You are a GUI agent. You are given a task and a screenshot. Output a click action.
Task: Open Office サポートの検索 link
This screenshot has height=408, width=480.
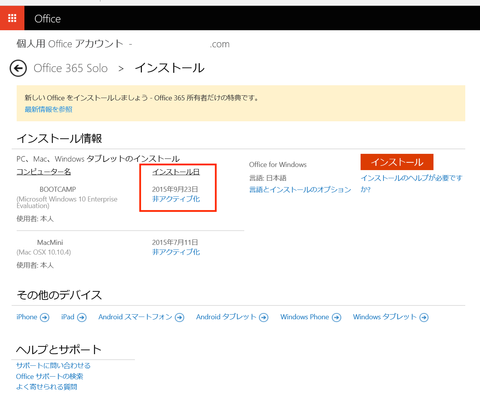click(50, 376)
